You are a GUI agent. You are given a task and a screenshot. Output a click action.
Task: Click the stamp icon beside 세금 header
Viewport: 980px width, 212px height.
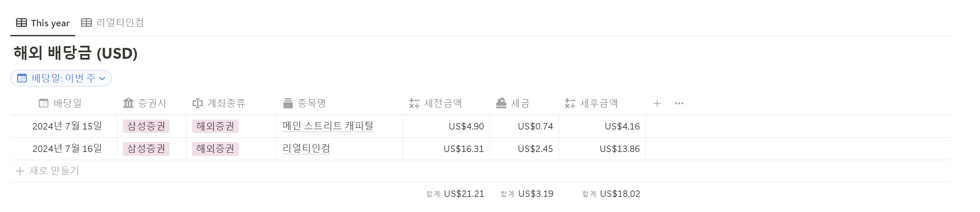point(501,103)
